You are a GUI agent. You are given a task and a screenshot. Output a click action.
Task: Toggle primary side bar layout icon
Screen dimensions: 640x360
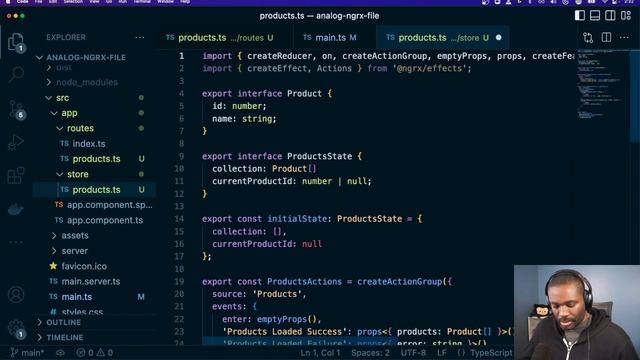coord(580,16)
